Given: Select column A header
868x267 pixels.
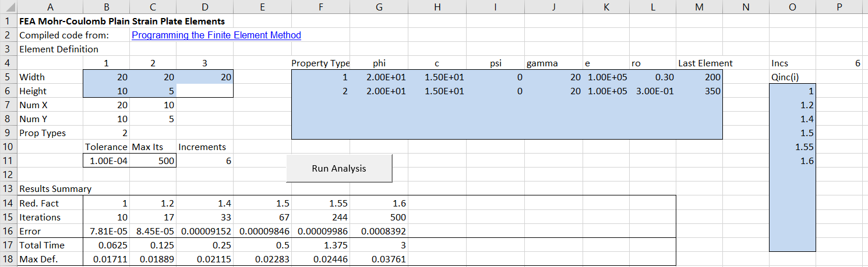Looking at the screenshot, I should (x=50, y=7).
